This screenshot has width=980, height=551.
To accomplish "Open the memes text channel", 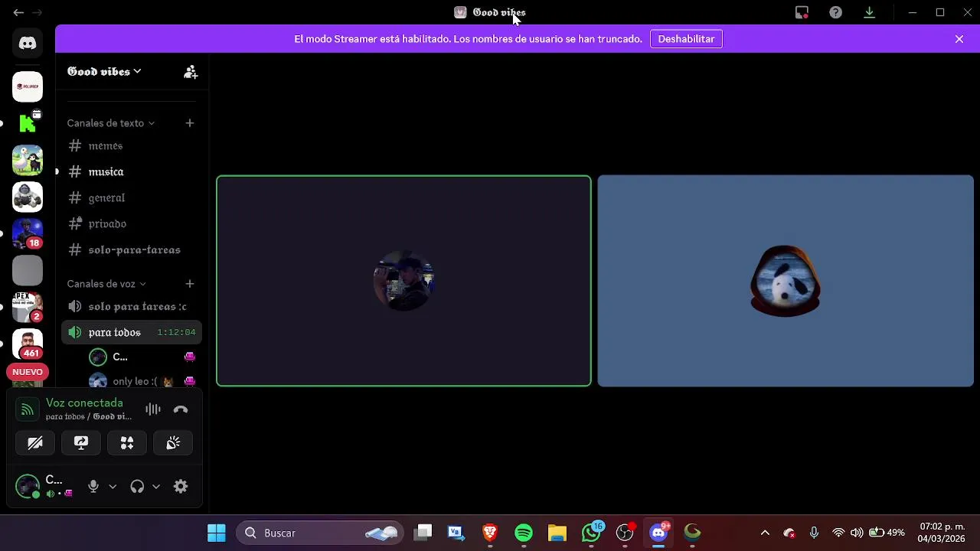I will (x=132, y=145).
